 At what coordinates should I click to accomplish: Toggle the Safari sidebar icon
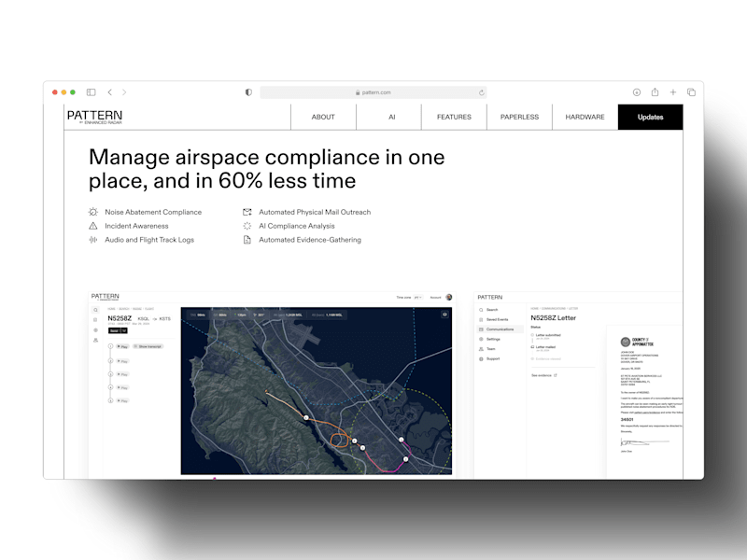[91, 91]
